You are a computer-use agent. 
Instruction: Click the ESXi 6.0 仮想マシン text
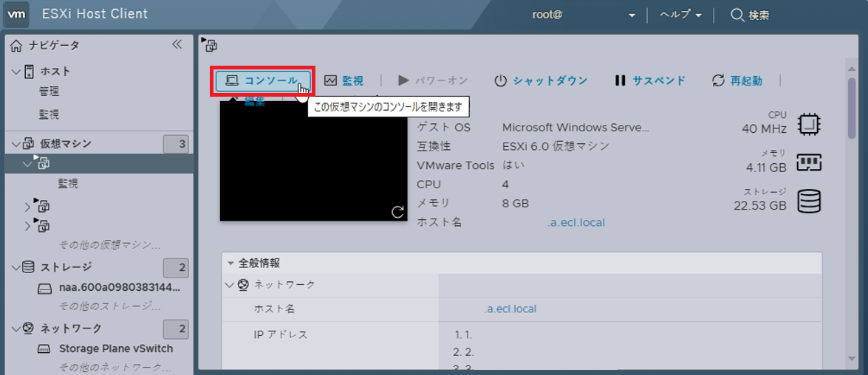(x=556, y=146)
